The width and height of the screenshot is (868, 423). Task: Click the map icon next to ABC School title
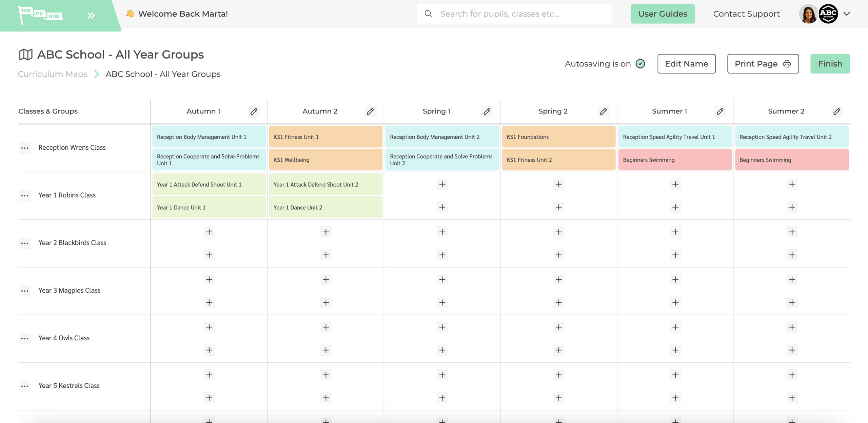[x=26, y=54]
